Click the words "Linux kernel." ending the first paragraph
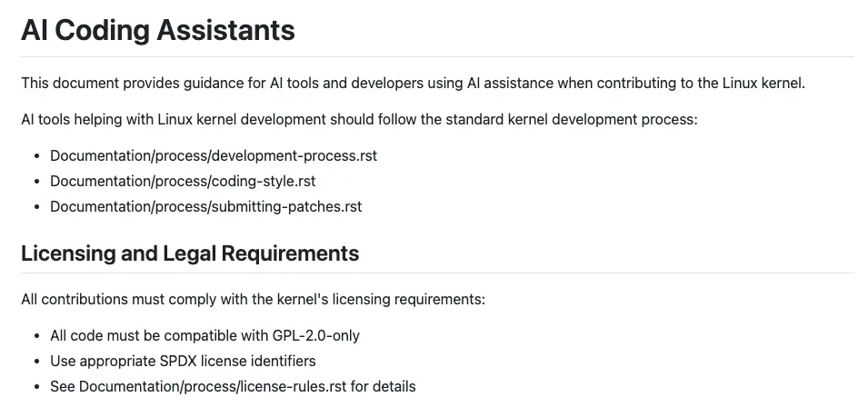This screenshot has width=868, height=407. pos(763,83)
